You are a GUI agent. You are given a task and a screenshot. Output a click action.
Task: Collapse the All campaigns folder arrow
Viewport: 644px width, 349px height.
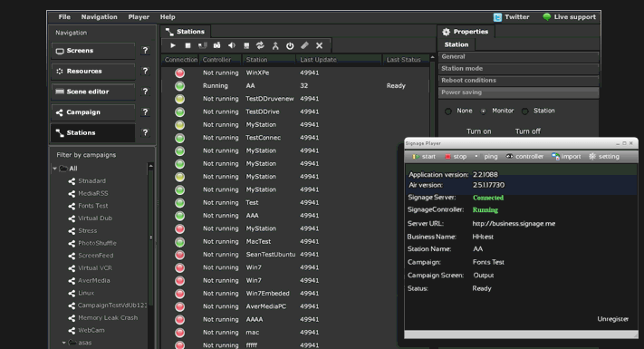coord(54,169)
